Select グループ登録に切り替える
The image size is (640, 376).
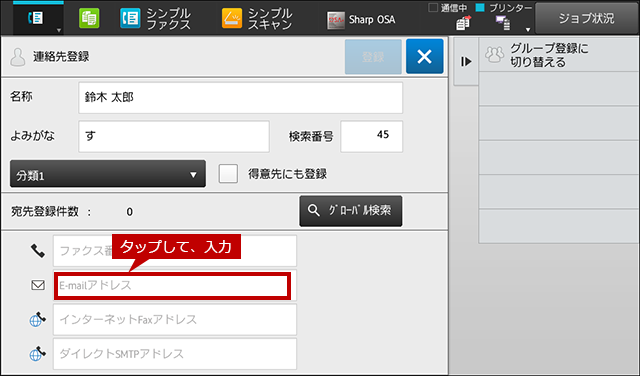tap(559, 55)
